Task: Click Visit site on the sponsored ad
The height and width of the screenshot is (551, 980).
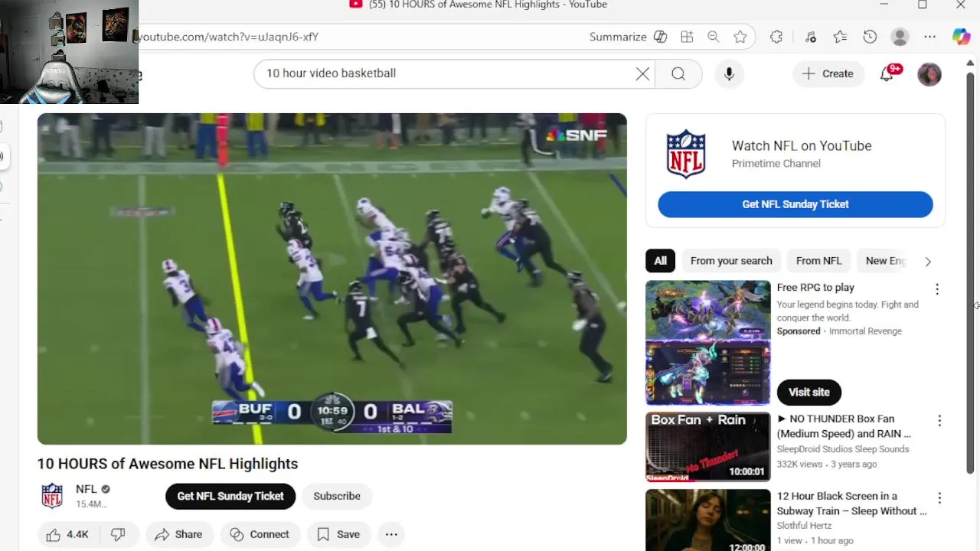Action: pos(809,392)
